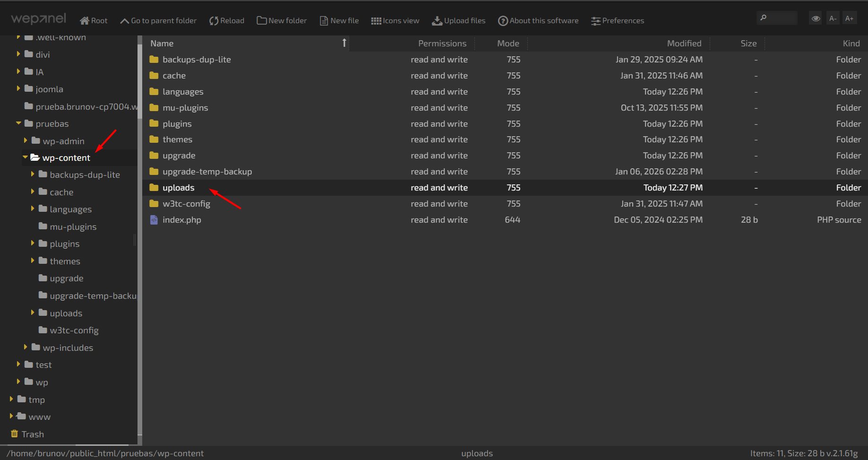Screen dimensions: 868x460
Task: Open the index.php file row
Action: [x=182, y=220]
